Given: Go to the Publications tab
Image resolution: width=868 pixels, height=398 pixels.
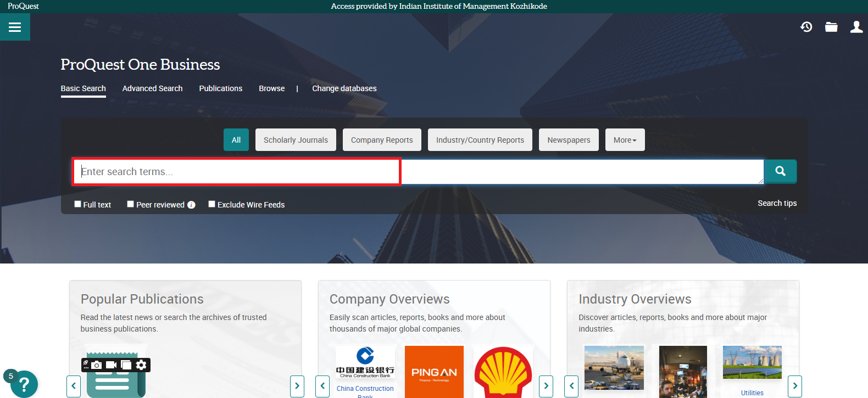Looking at the screenshot, I should click(220, 88).
